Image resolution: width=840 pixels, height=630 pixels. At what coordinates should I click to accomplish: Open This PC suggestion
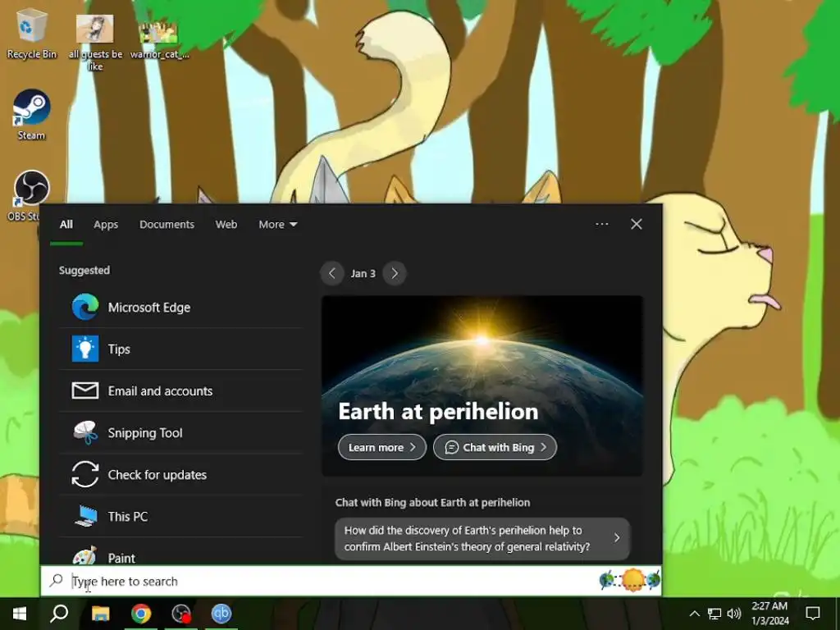(181, 517)
